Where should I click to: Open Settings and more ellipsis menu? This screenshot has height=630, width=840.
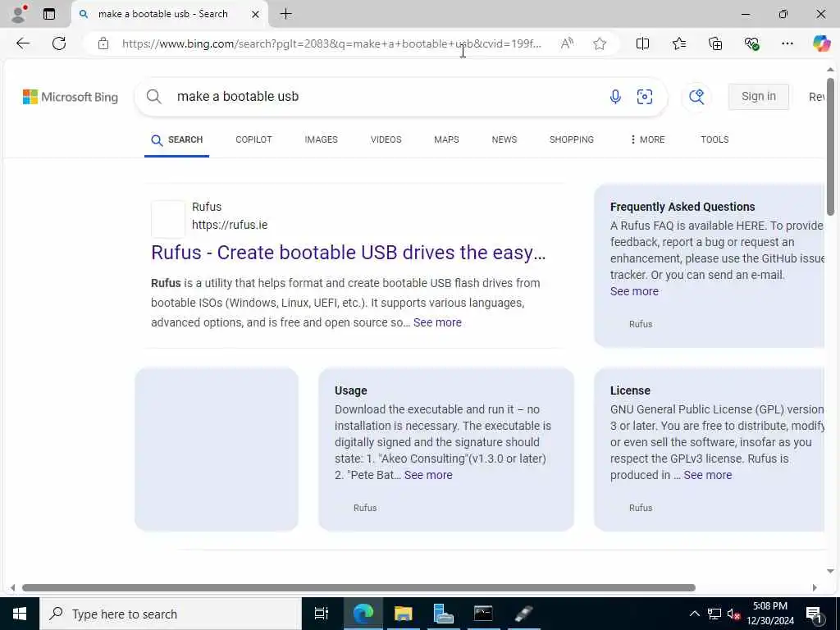787,43
